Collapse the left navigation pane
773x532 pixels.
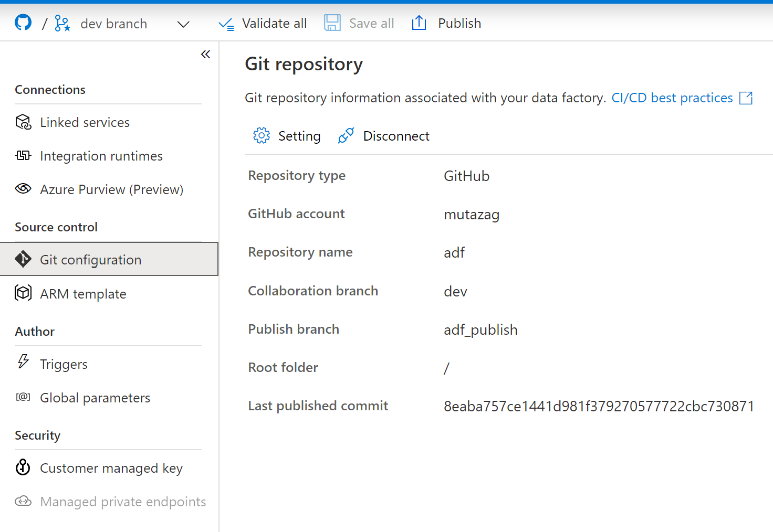[x=205, y=54]
